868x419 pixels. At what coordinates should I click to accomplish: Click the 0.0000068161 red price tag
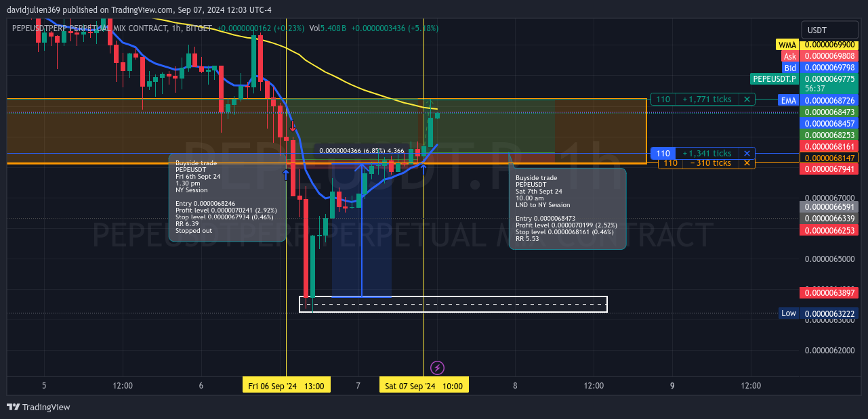(x=830, y=146)
